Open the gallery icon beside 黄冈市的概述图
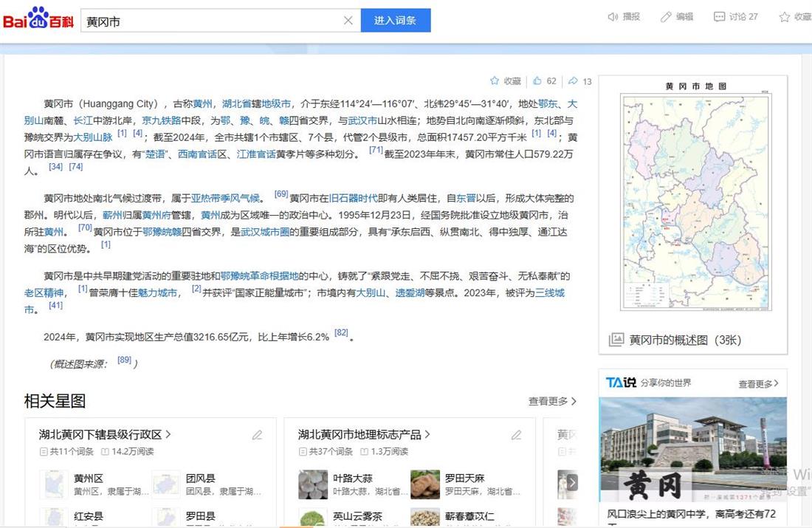 [x=616, y=340]
